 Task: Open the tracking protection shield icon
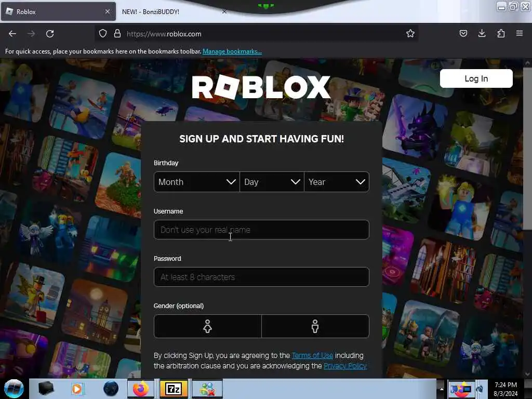(103, 34)
